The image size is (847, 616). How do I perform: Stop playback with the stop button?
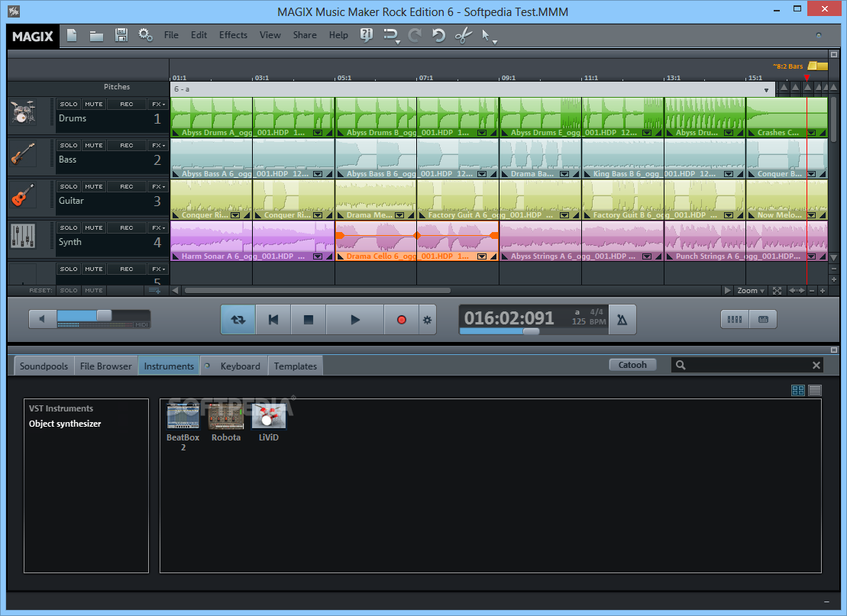309,320
